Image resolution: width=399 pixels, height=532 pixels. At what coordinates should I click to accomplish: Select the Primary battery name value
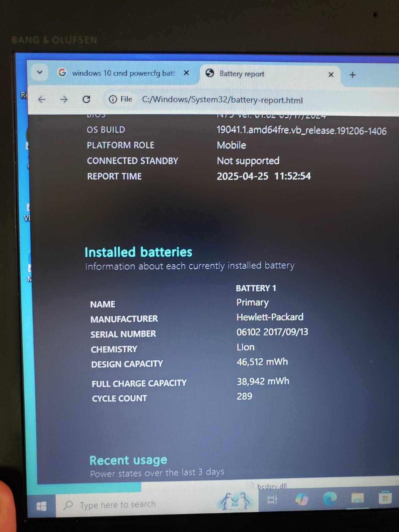(x=252, y=303)
